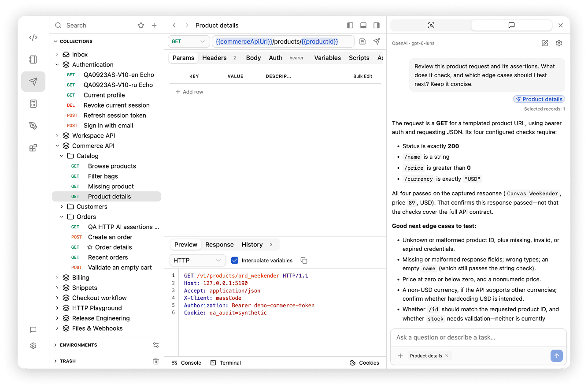
Task: Open the Console panel
Action: [x=186, y=363]
